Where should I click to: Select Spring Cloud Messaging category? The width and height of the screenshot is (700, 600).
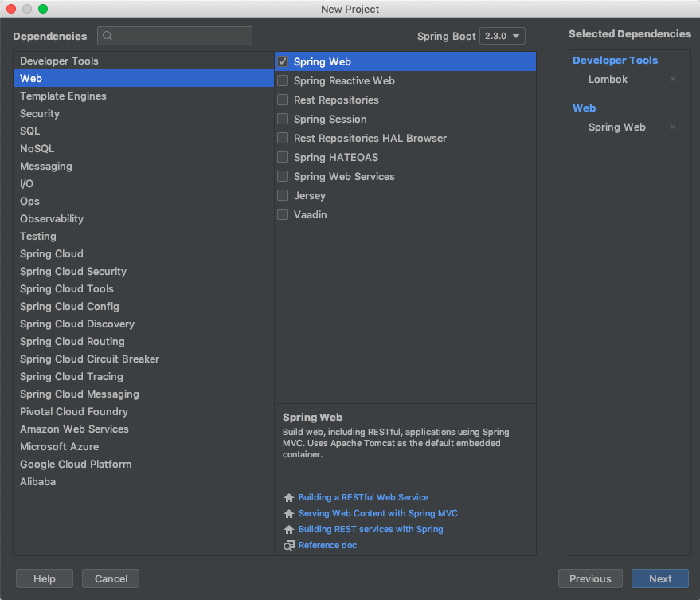click(x=143, y=394)
